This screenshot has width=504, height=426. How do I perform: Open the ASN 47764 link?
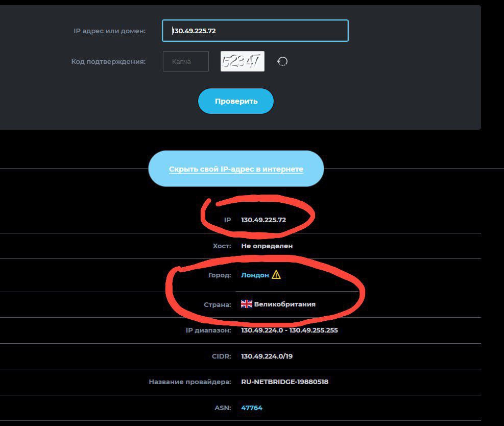click(x=252, y=408)
